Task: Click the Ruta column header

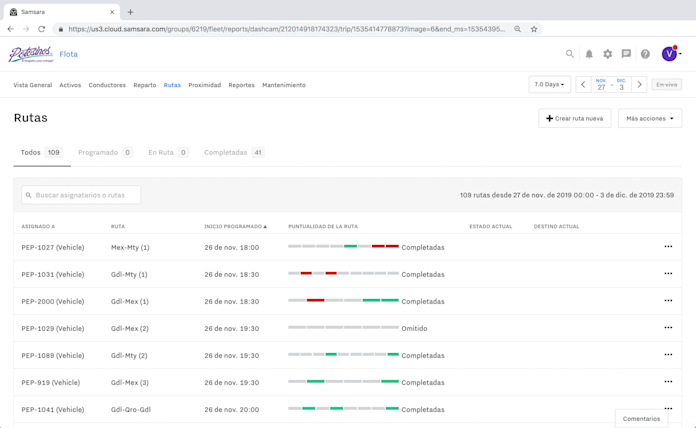Action: coord(118,226)
